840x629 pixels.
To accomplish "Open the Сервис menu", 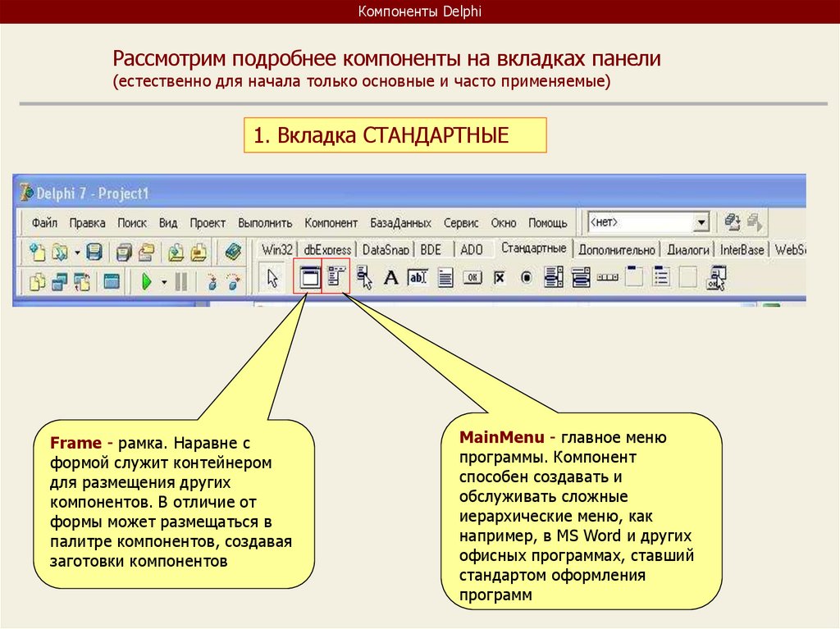I will pyautogui.click(x=461, y=222).
